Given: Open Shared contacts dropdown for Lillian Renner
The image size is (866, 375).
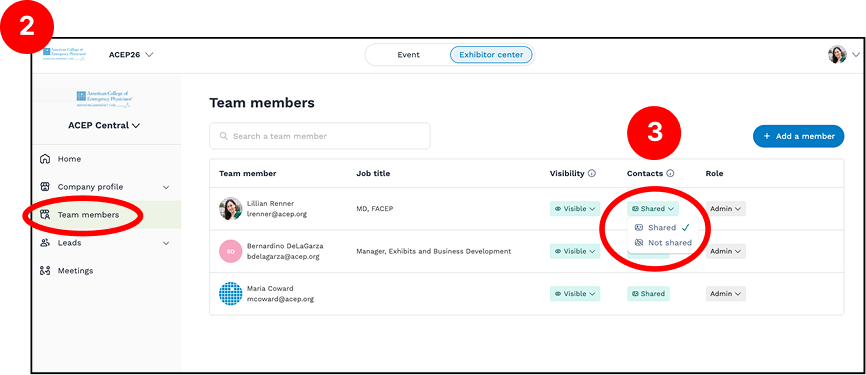Looking at the screenshot, I should tap(653, 209).
